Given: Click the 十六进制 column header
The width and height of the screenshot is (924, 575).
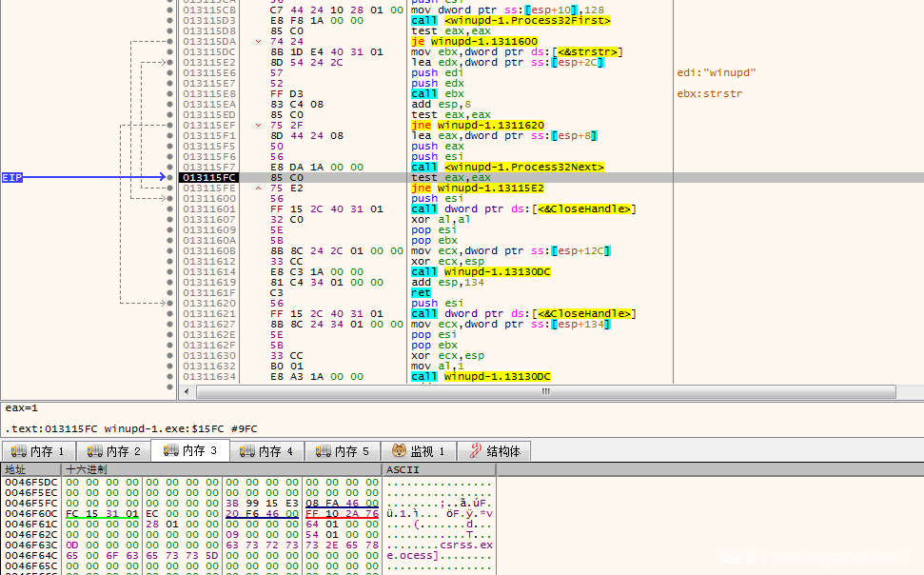Looking at the screenshot, I should point(87,470).
